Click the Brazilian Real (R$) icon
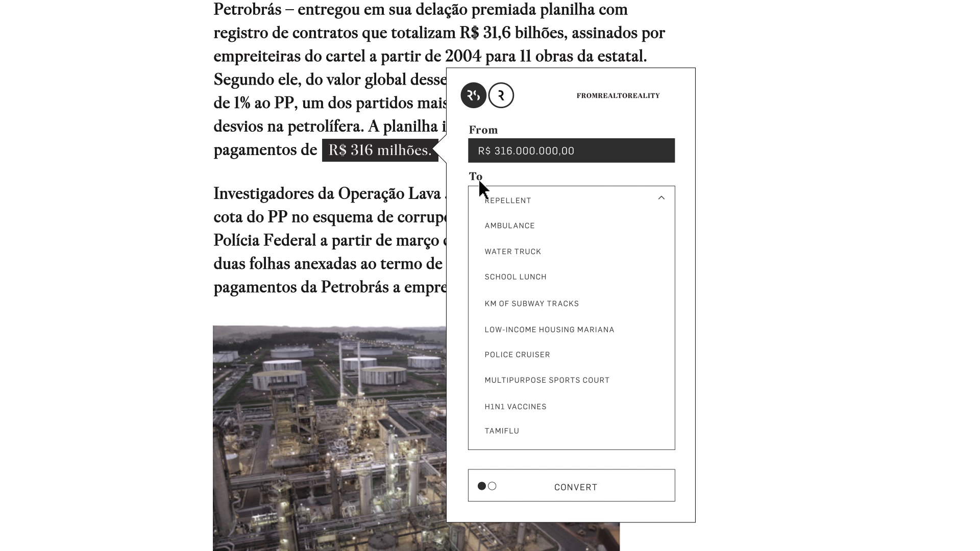 tap(473, 95)
